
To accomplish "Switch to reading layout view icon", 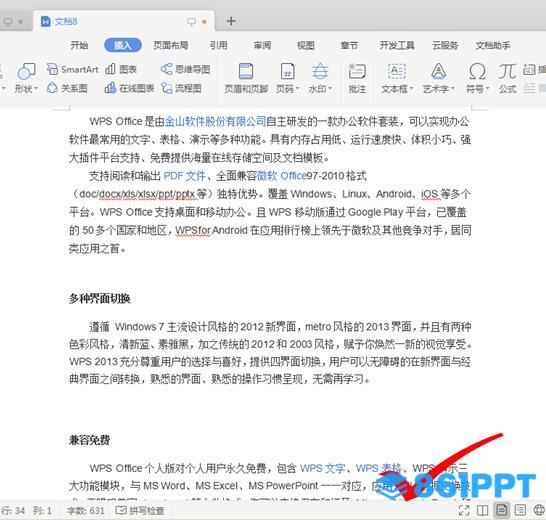I will click(483, 510).
